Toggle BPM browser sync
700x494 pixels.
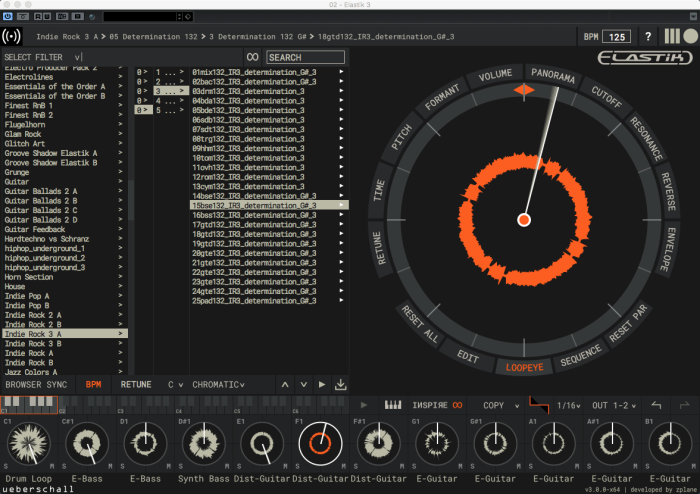[x=93, y=385]
